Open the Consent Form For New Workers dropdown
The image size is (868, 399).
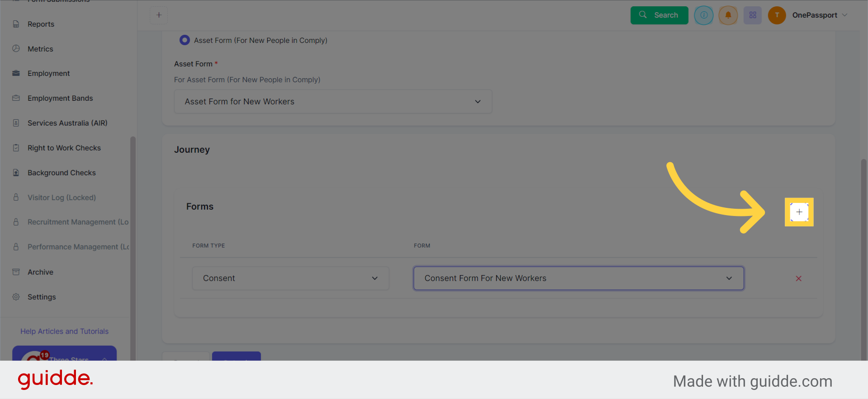579,278
